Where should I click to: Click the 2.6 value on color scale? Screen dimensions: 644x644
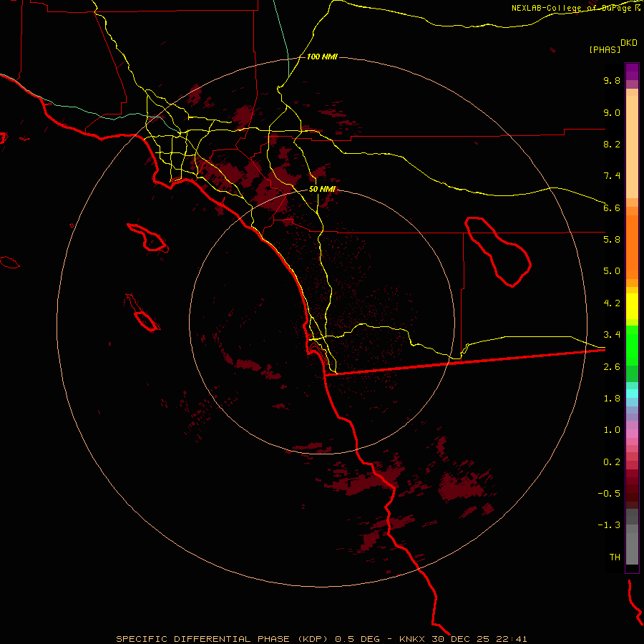tap(612, 366)
